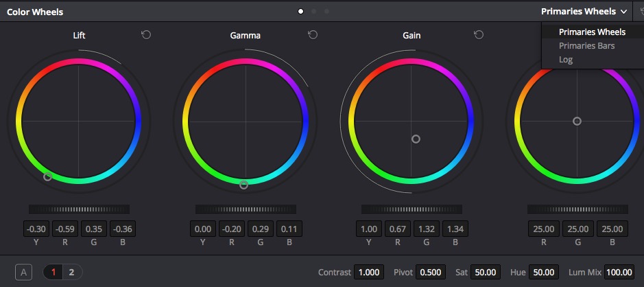Select the Offset G value field
644x287 pixels.
click(x=578, y=229)
